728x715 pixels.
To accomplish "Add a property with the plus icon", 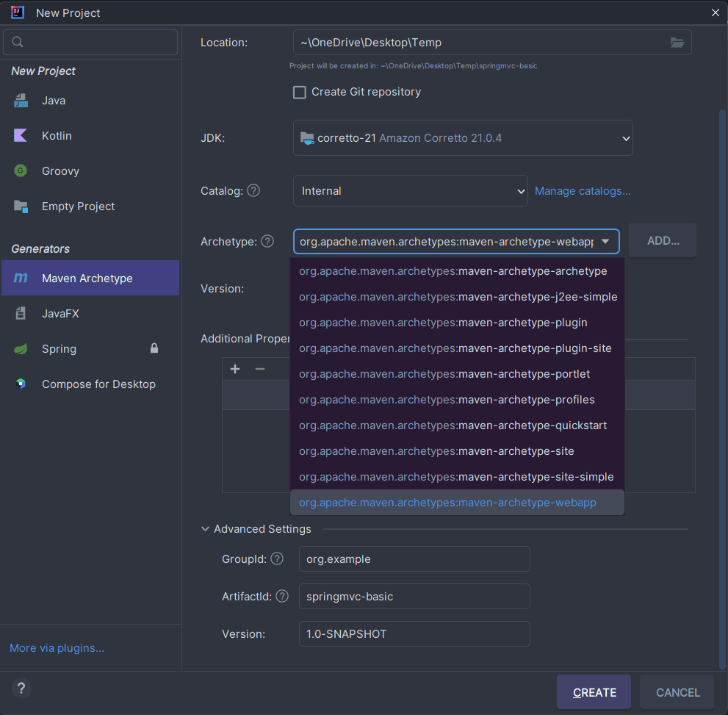I will tap(235, 369).
